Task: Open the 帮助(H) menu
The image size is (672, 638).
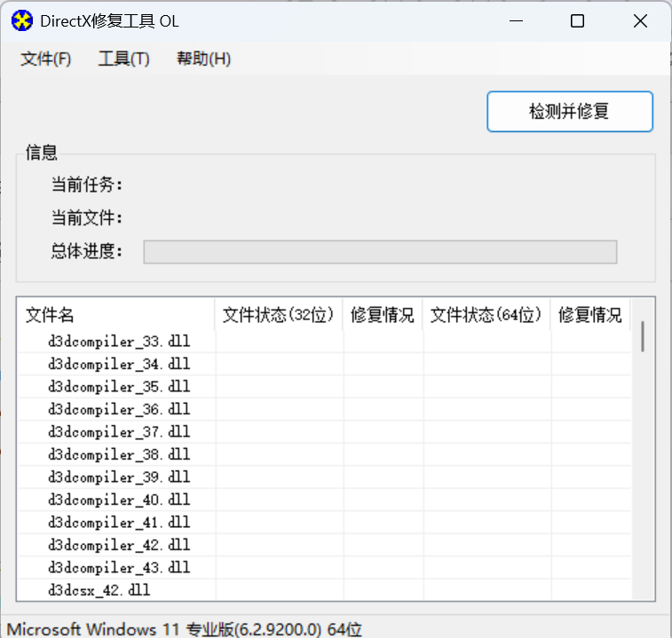Action: click(203, 59)
